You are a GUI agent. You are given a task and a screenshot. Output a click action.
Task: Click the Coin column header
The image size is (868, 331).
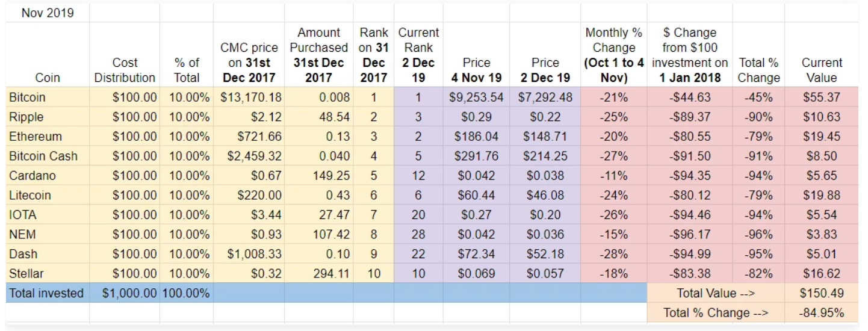(x=47, y=78)
